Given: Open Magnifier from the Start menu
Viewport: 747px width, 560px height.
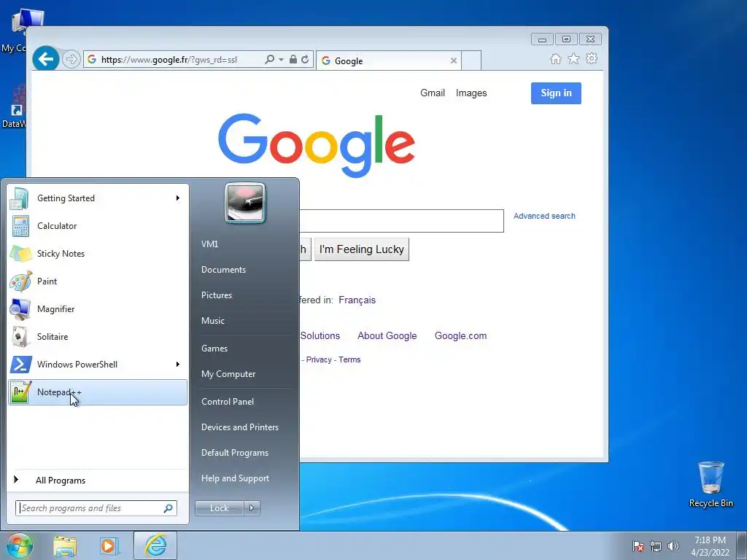Looking at the screenshot, I should (x=98, y=309).
